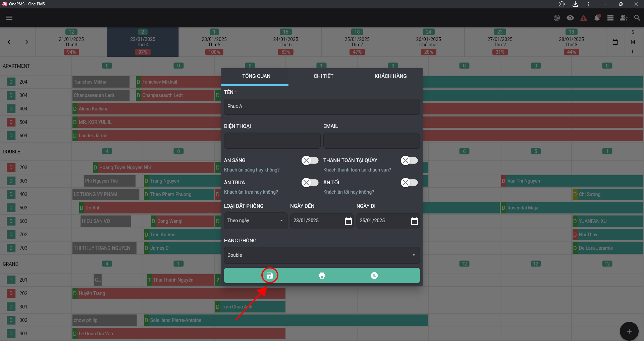
Task: Toggle the Ăn sáng breakfast switch
Action: pos(310,160)
